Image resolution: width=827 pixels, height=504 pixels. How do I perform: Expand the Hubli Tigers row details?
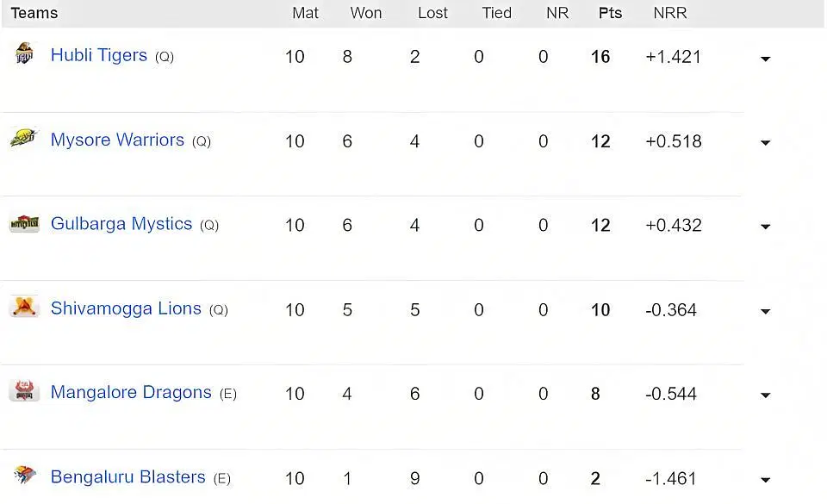(765, 59)
